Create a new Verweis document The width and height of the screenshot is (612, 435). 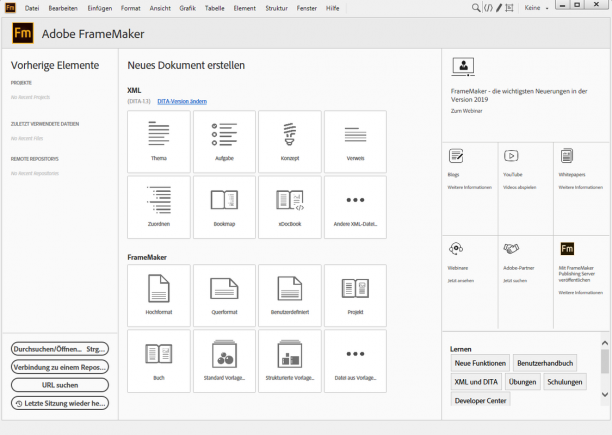[355, 141]
